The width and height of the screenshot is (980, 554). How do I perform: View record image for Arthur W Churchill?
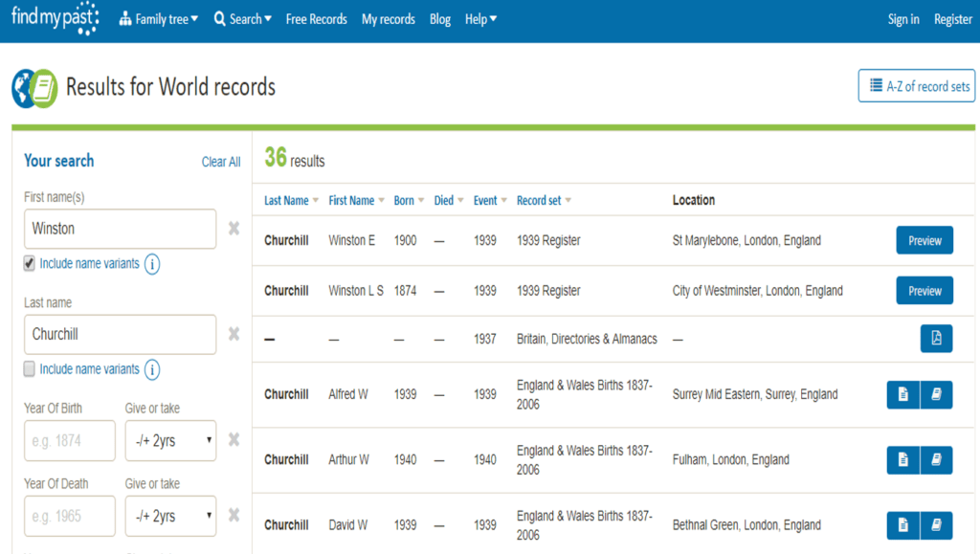[x=936, y=459]
